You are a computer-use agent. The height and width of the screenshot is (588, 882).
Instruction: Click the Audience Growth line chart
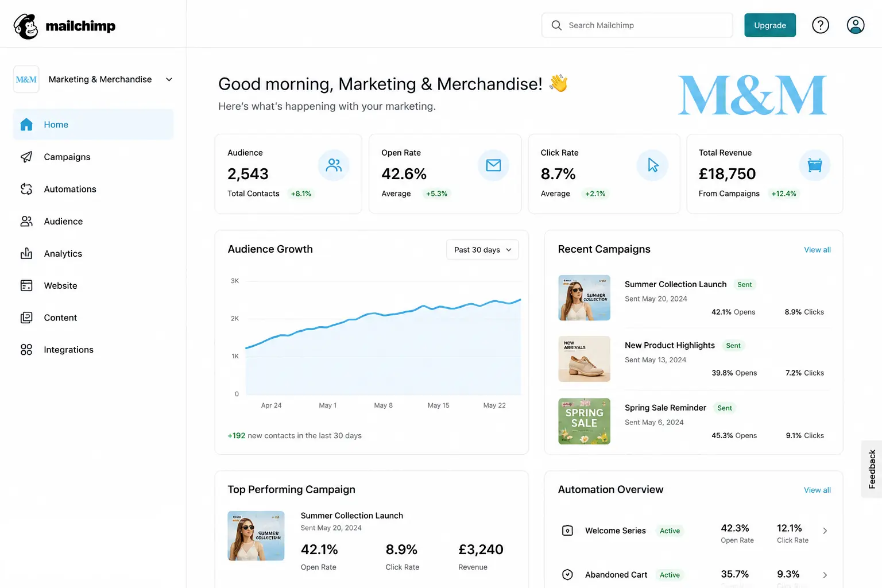click(x=383, y=339)
